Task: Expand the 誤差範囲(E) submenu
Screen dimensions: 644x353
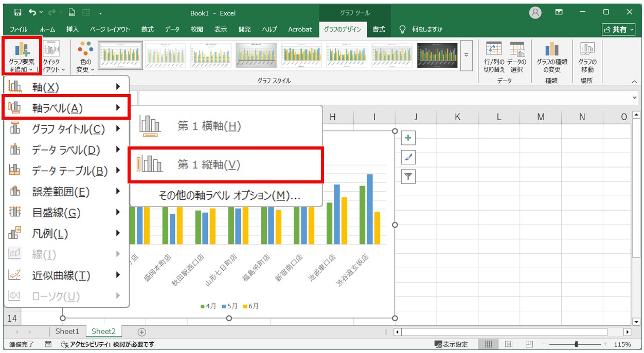Action: (x=66, y=192)
